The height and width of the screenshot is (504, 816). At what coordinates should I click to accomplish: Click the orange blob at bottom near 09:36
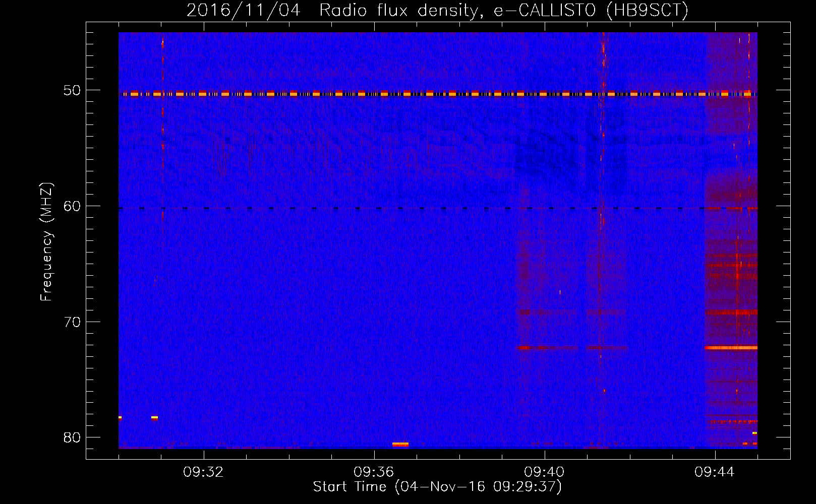point(400,444)
